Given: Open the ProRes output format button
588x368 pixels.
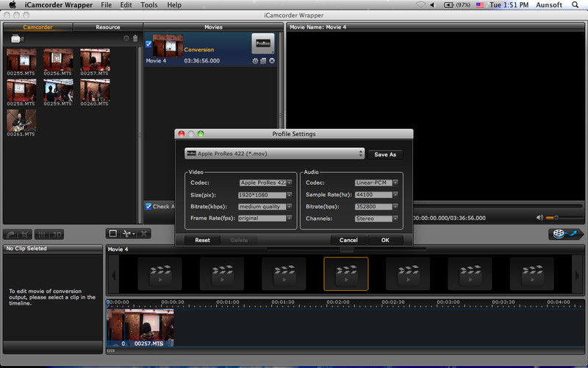Looking at the screenshot, I should point(263,43).
